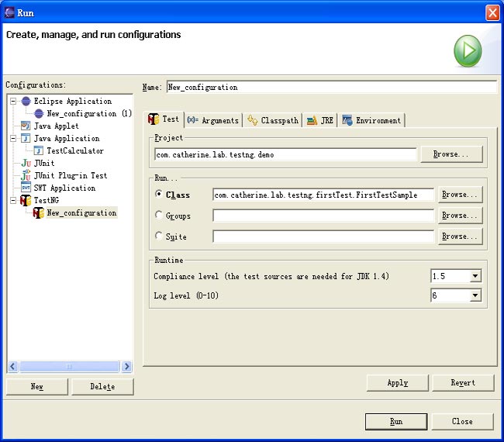Open the Compliance level dropdown
Image resolution: width=504 pixels, height=442 pixels.
click(x=475, y=276)
